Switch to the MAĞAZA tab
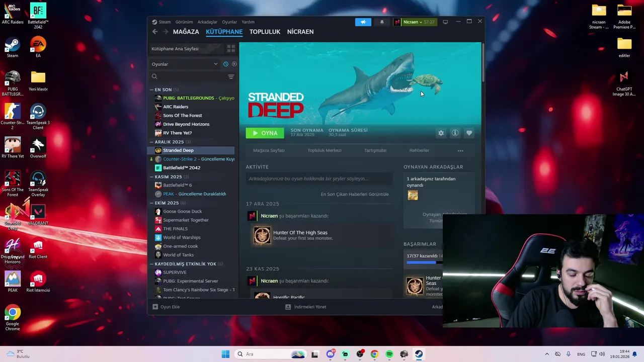 [x=186, y=32]
